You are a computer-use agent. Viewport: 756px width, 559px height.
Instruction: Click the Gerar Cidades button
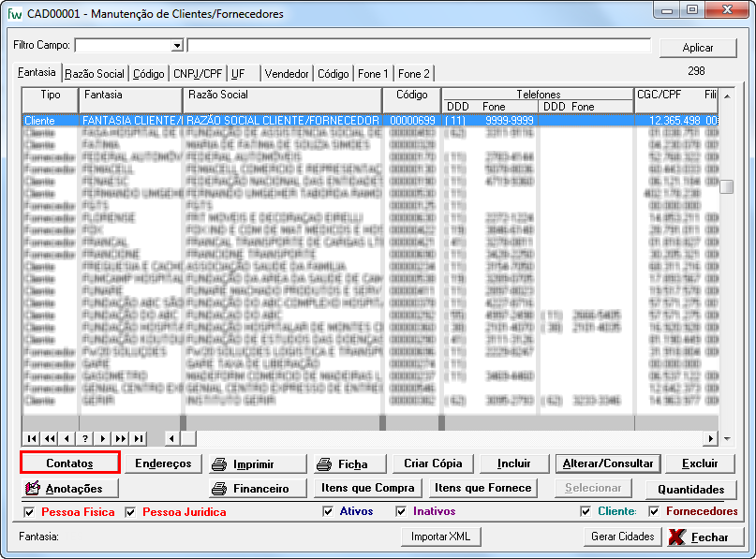tap(622, 537)
